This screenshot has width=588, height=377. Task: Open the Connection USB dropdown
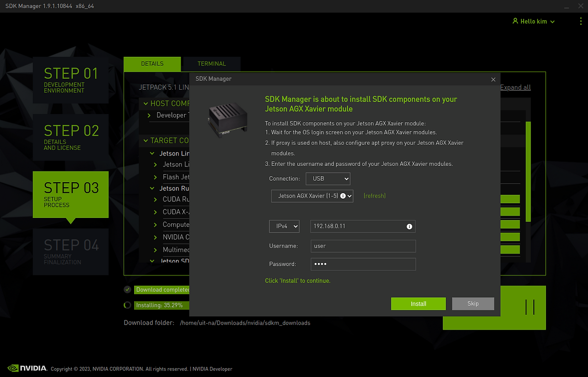(x=328, y=178)
